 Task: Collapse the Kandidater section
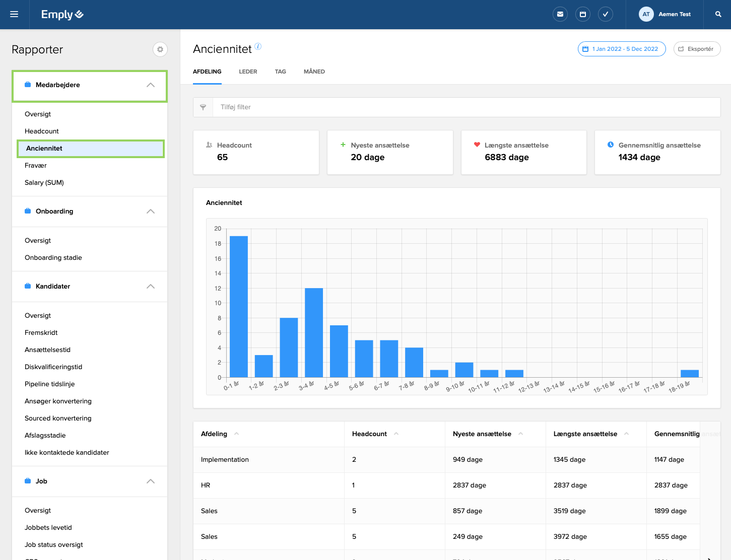[150, 287]
